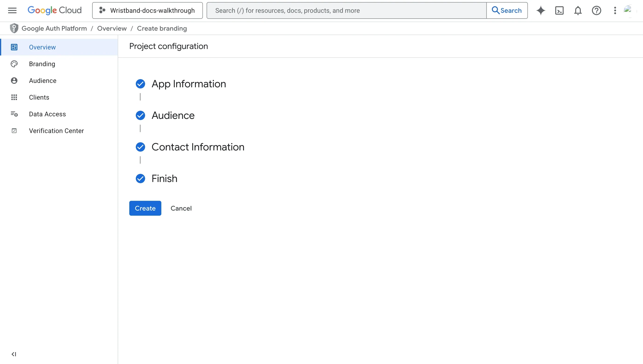The width and height of the screenshot is (643, 364).
Task: Open the Wristband-docs-walkthrough project picker
Action: (147, 10)
